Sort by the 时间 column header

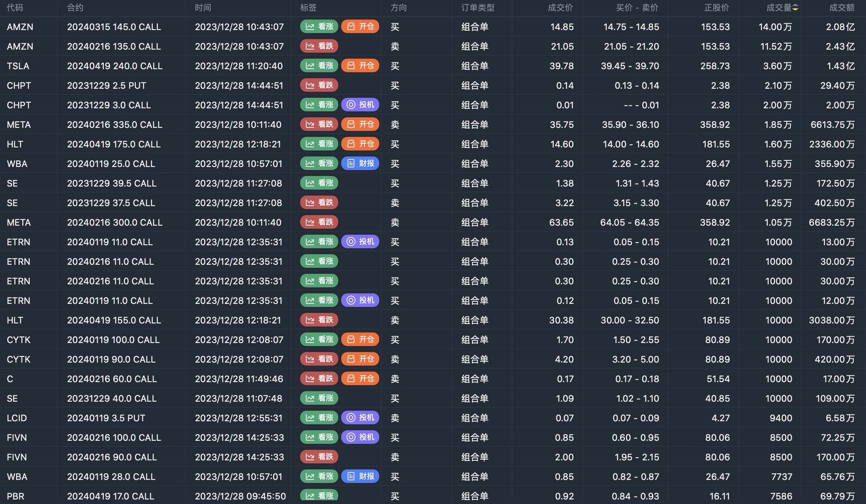(203, 8)
